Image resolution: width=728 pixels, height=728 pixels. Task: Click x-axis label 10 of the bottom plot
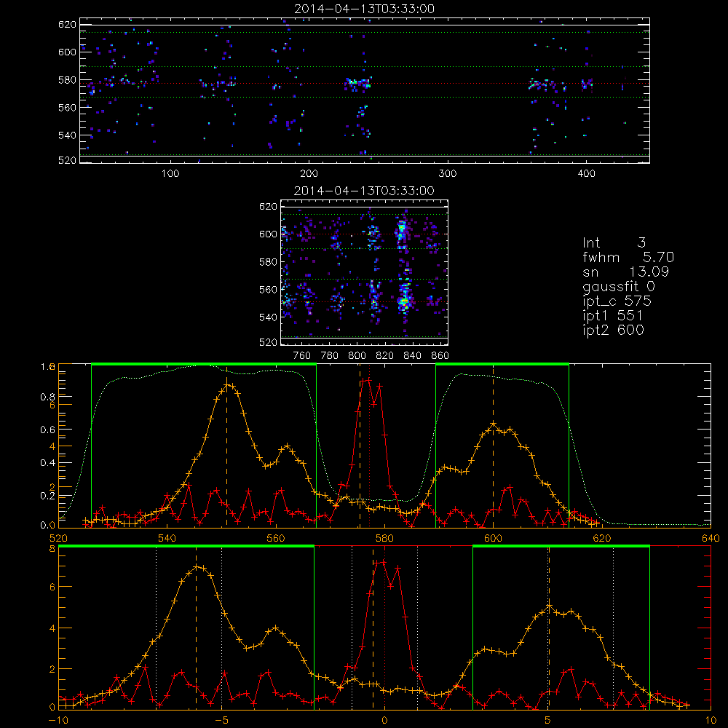711,720
